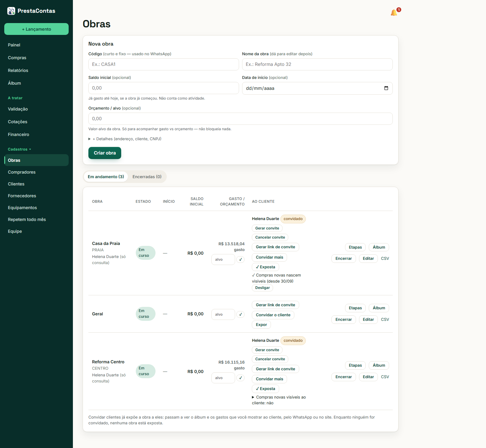Viewport: 486px width, 448px height.
Task: Go to Relatórios in sidebar
Action: (x=36, y=70)
